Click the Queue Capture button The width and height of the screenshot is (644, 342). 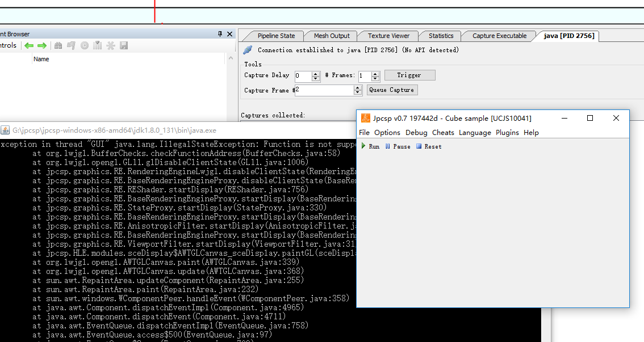pos(392,90)
